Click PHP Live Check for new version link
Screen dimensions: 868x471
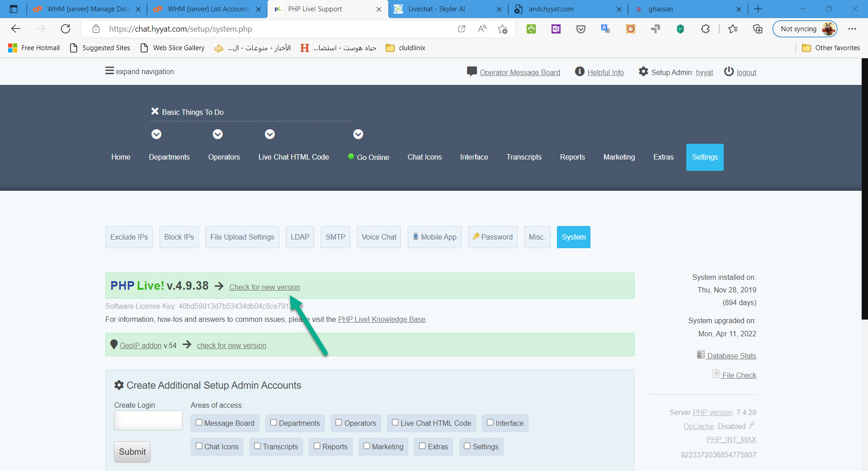coord(264,287)
